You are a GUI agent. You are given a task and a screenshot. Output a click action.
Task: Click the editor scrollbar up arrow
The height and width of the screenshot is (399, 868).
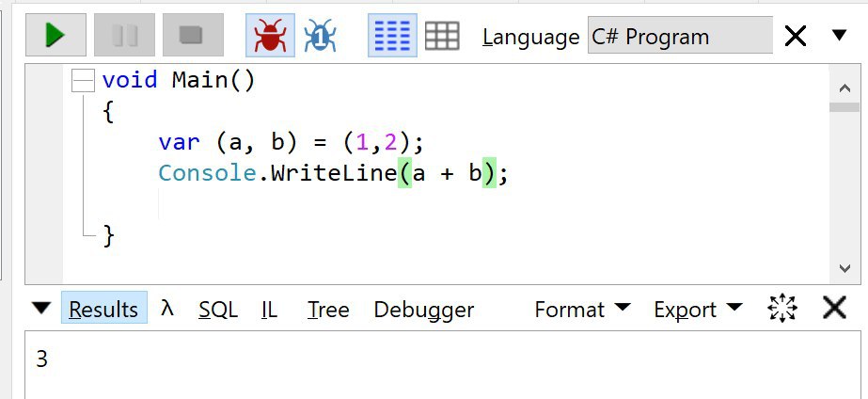pos(844,88)
